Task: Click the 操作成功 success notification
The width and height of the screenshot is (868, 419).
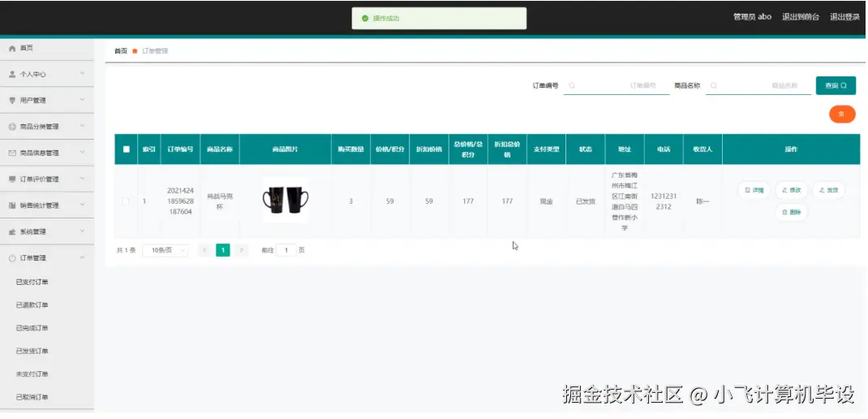Action: (439, 19)
